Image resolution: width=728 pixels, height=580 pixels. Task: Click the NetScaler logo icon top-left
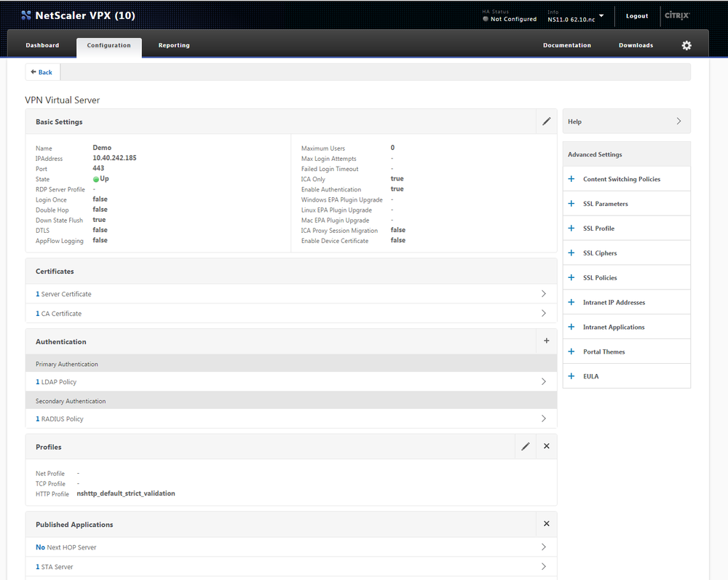tap(25, 15)
